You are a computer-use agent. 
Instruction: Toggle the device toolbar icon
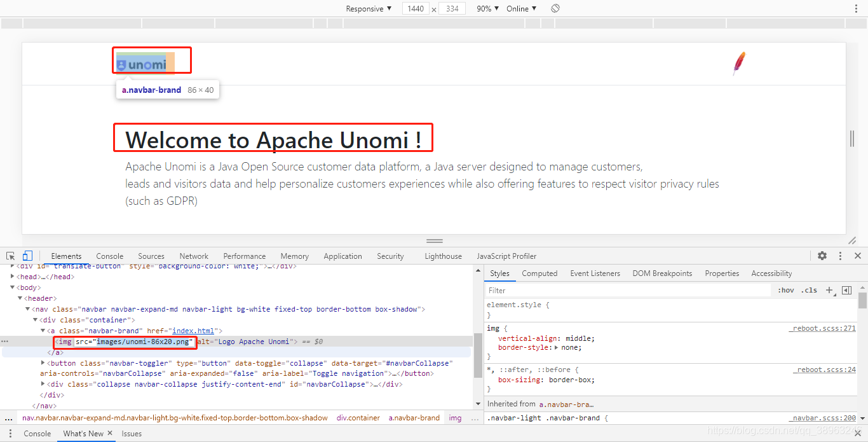(x=27, y=256)
